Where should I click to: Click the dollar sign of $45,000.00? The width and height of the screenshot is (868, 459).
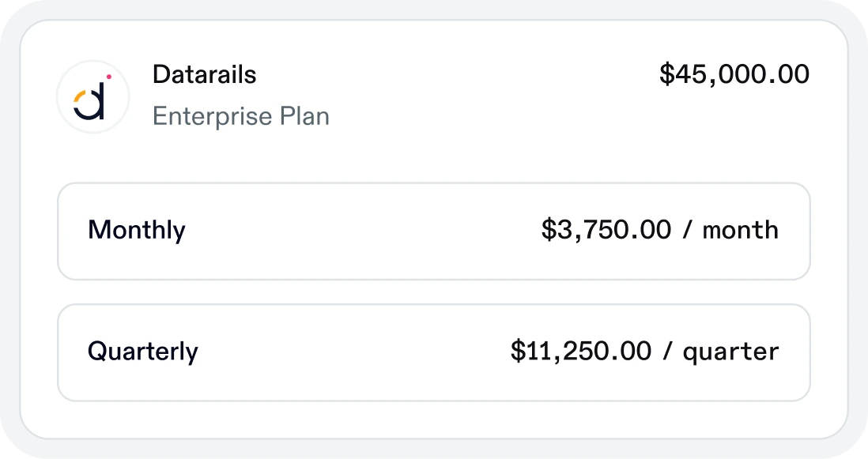(667, 74)
